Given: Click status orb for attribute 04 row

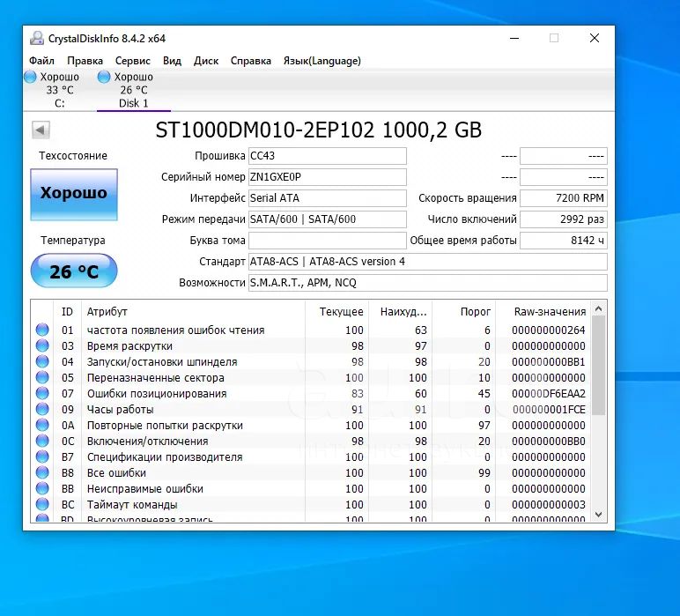Looking at the screenshot, I should pos(42,361).
